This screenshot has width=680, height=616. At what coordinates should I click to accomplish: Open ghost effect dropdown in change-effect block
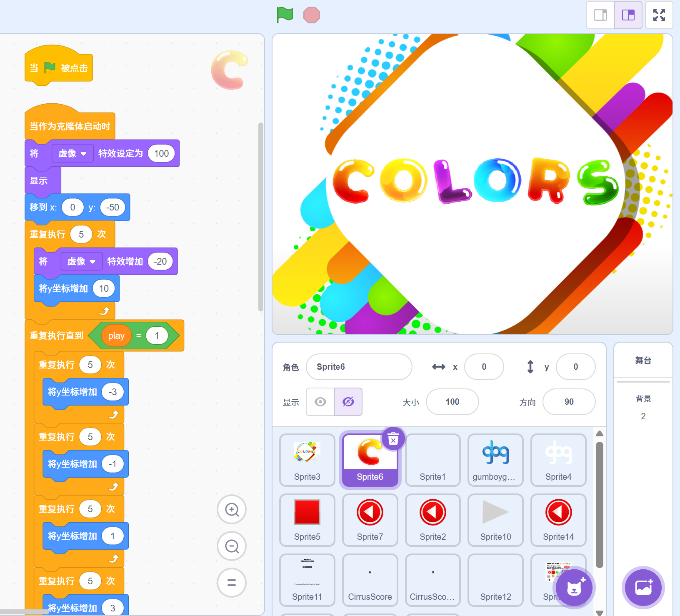click(82, 262)
